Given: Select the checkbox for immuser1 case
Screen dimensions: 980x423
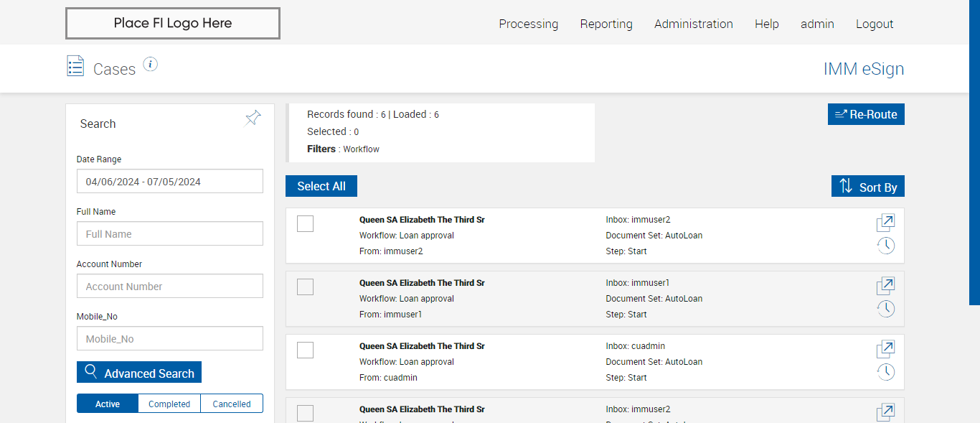Looking at the screenshot, I should 305,287.
